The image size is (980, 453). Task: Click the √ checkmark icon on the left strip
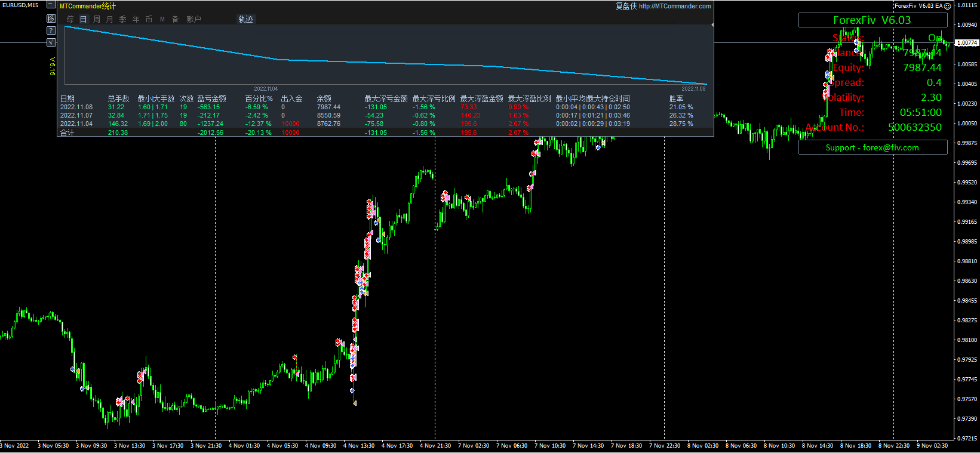(51, 42)
